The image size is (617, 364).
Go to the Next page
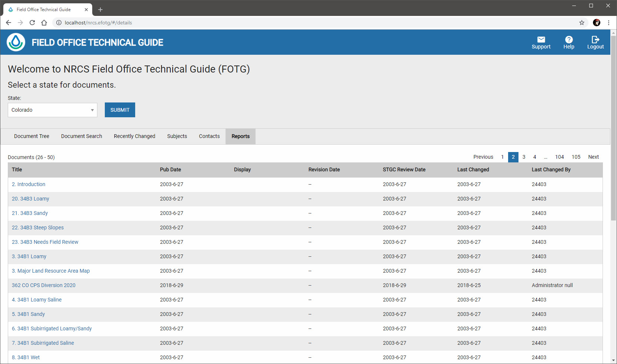(594, 157)
